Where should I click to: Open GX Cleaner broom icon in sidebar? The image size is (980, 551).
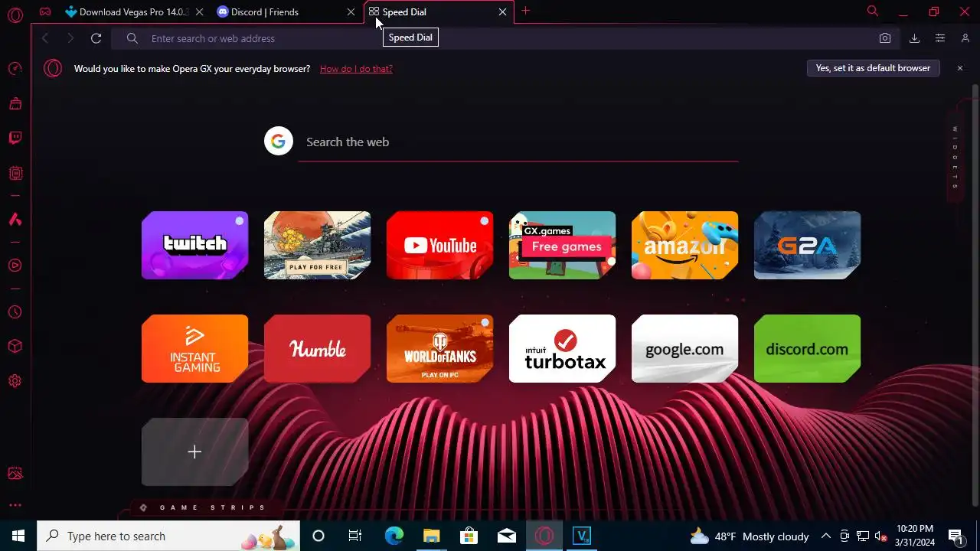15,103
